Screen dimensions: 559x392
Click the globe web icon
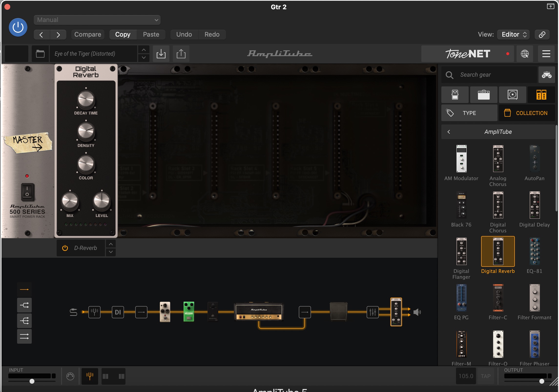(525, 54)
